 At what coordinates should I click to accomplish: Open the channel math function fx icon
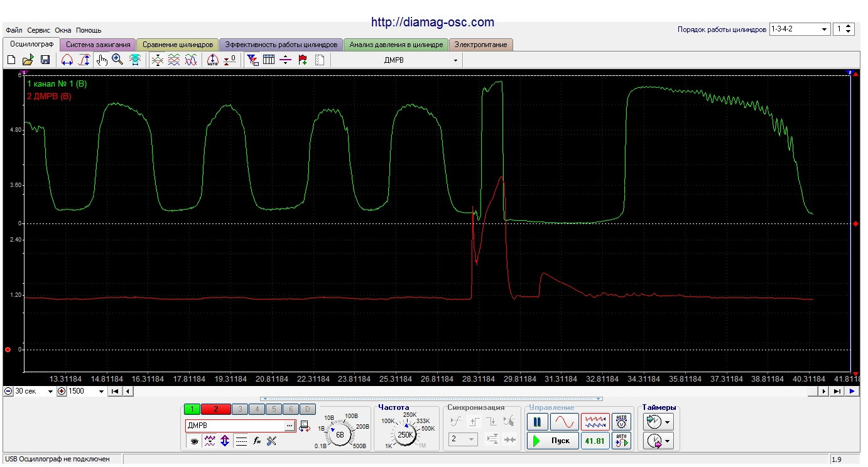pyautogui.click(x=256, y=441)
